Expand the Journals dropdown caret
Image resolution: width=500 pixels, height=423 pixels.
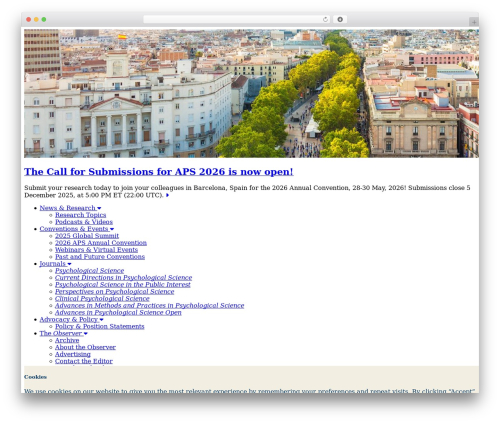click(69, 264)
